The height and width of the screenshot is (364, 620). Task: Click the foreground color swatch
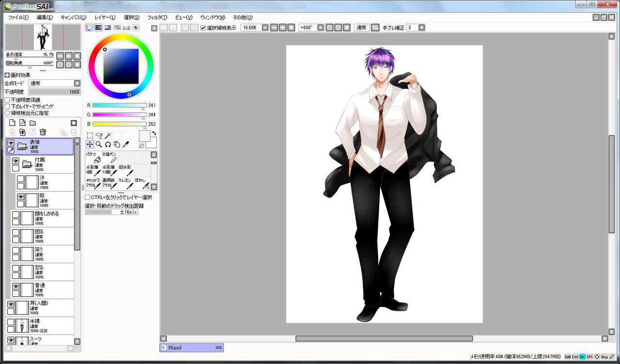pyautogui.click(x=144, y=136)
